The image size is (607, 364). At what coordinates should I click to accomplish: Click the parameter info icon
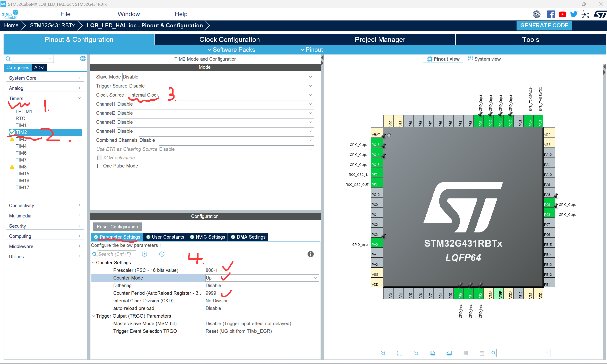click(310, 254)
